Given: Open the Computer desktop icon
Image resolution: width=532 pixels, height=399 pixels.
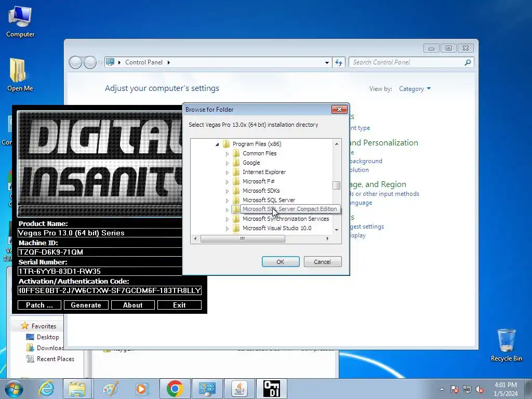Looking at the screenshot, I should pos(20,22).
